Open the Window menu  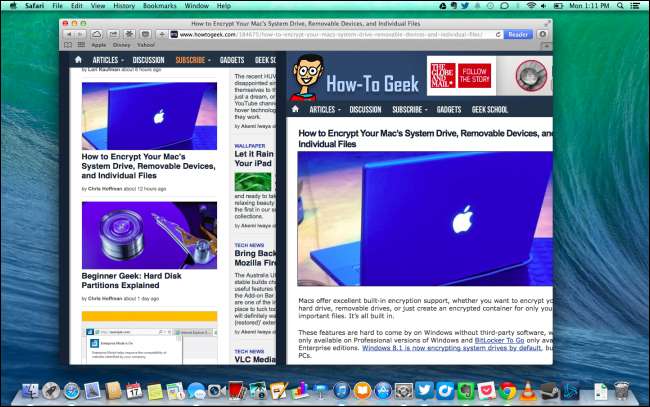pyautogui.click(x=196, y=6)
